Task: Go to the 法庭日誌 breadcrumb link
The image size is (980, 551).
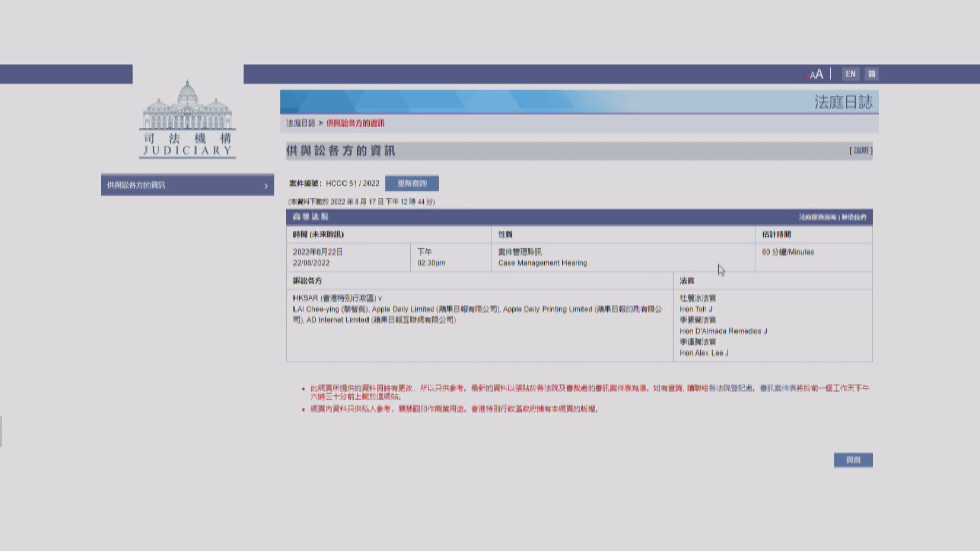Action: (301, 123)
